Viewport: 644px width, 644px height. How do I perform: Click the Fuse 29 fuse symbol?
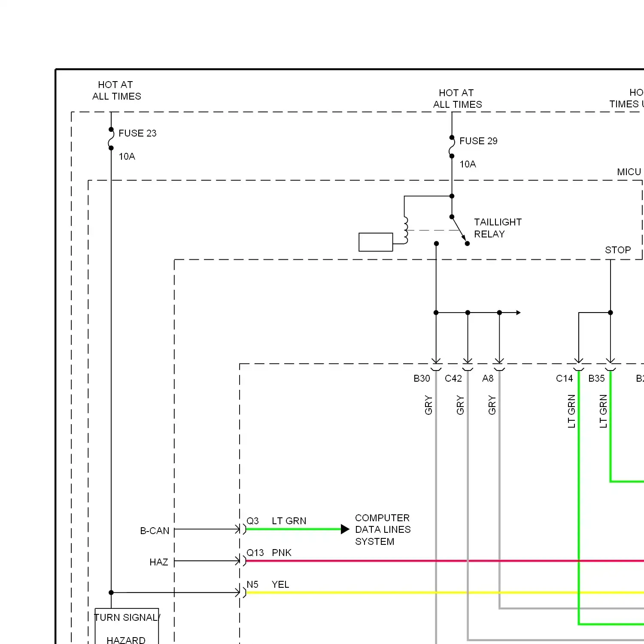[x=452, y=147]
